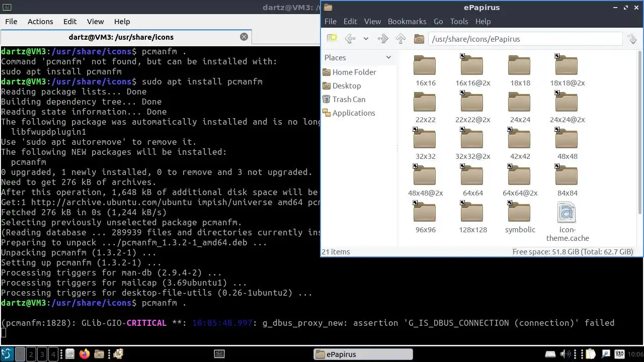
Task: Select the 16x16@2x folder icon
Action: pyautogui.click(x=472, y=66)
